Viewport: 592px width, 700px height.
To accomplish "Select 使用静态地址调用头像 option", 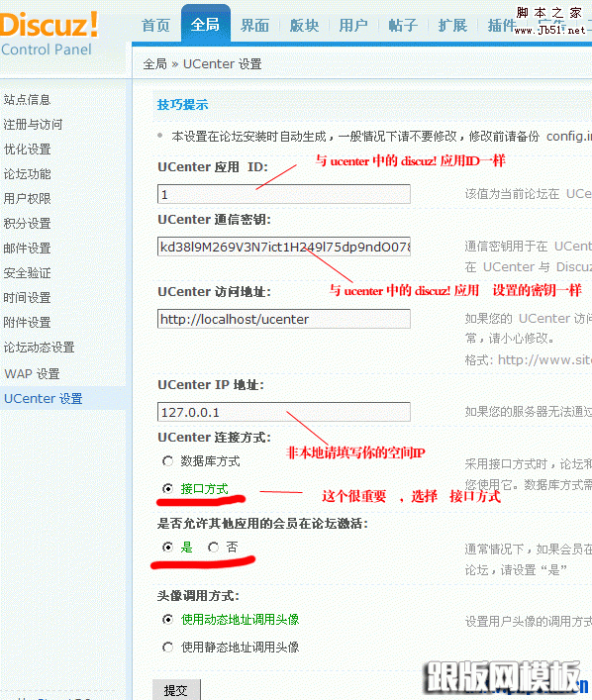I will (x=168, y=647).
